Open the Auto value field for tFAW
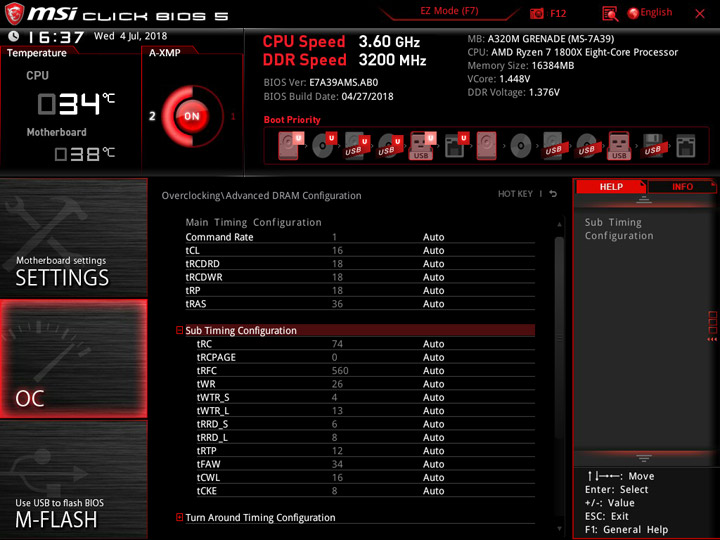 click(433, 464)
